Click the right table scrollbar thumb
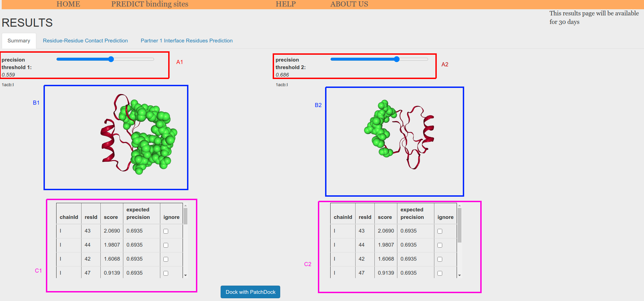Screen dimensions: 644x301 coord(459,225)
